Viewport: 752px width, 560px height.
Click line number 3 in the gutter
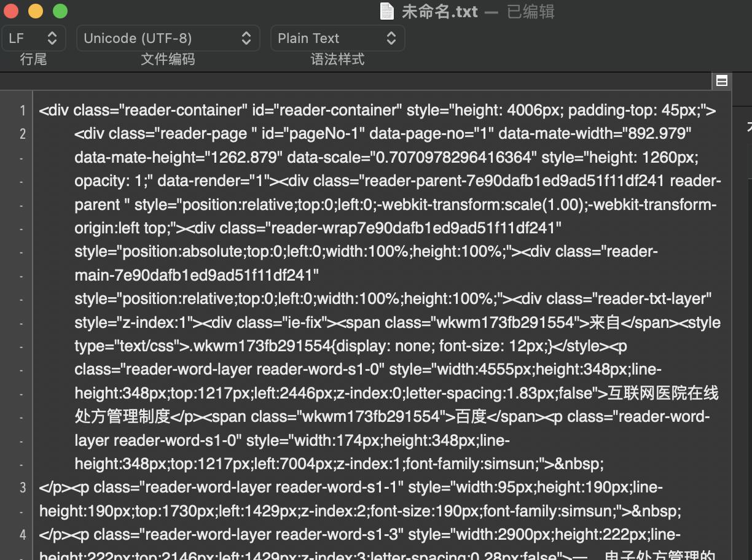coord(22,488)
